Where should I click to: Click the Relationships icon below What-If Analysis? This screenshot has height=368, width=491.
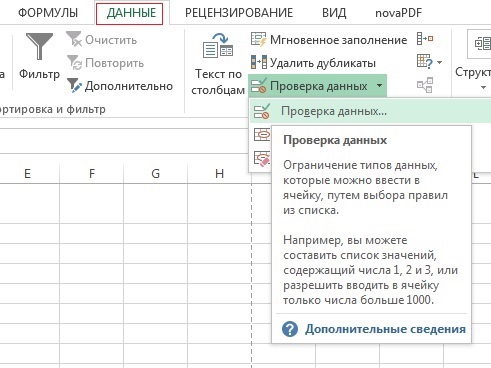pyautogui.click(x=425, y=85)
